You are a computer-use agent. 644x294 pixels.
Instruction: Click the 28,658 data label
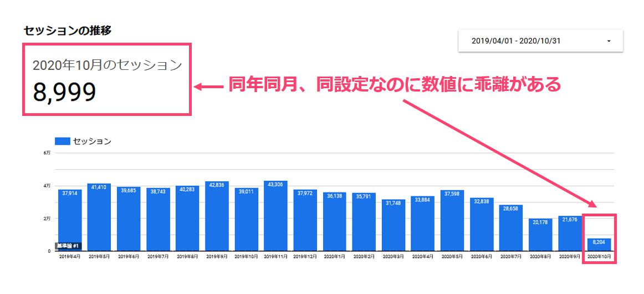pos(511,208)
